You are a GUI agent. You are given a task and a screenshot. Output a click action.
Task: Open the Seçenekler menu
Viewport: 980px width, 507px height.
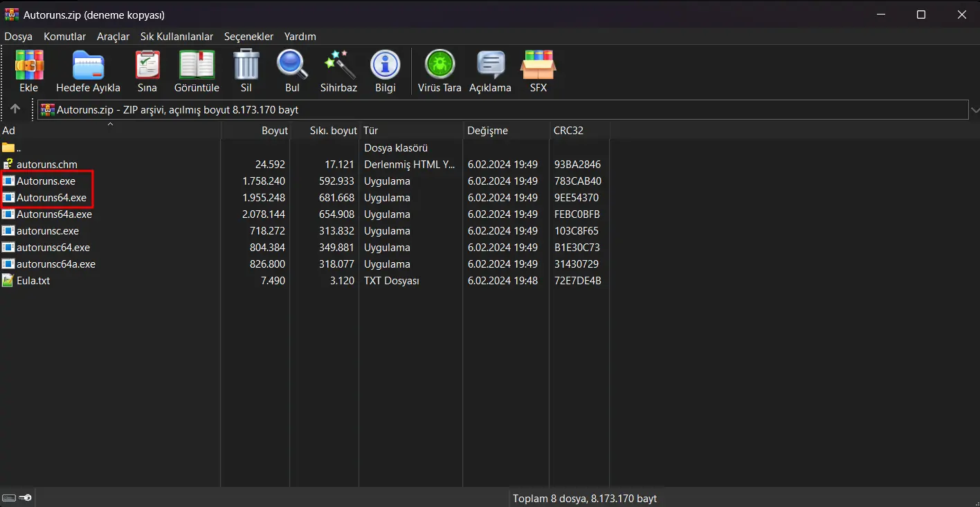249,37
